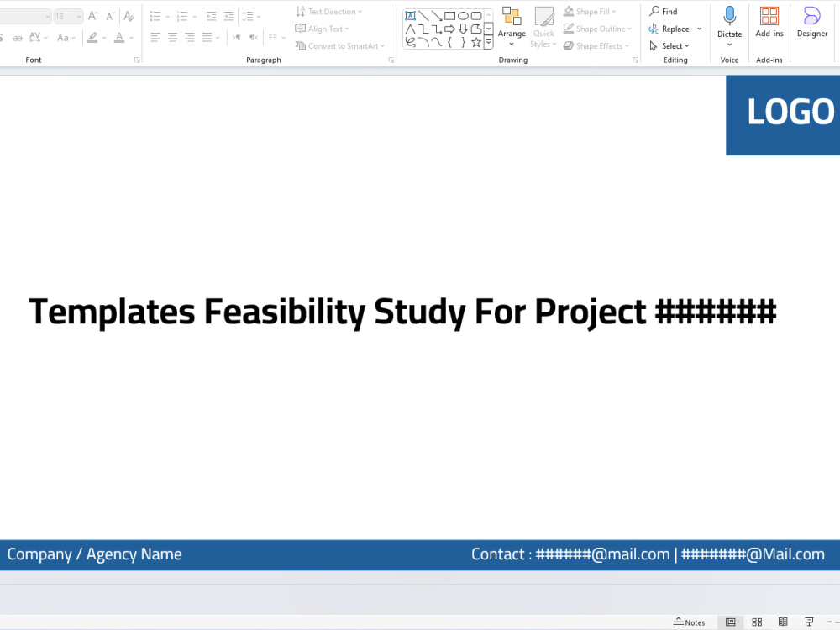Click Find in the Editing group
This screenshot has height=630, width=840.
tap(664, 11)
